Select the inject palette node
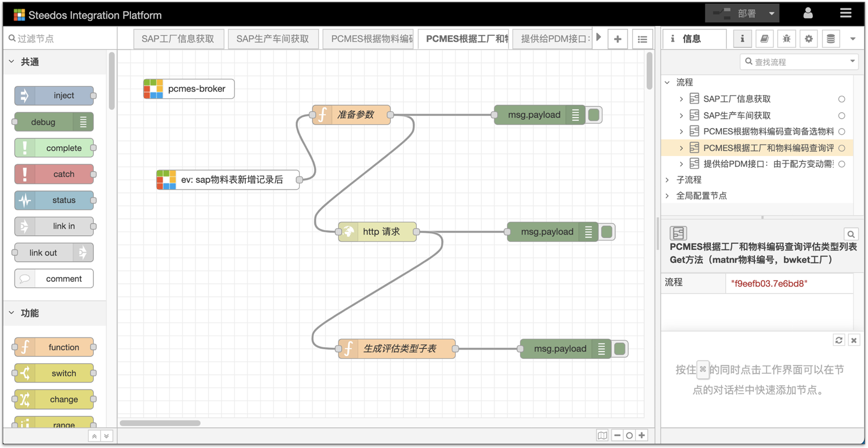This screenshot has height=448, width=868. pyautogui.click(x=54, y=96)
